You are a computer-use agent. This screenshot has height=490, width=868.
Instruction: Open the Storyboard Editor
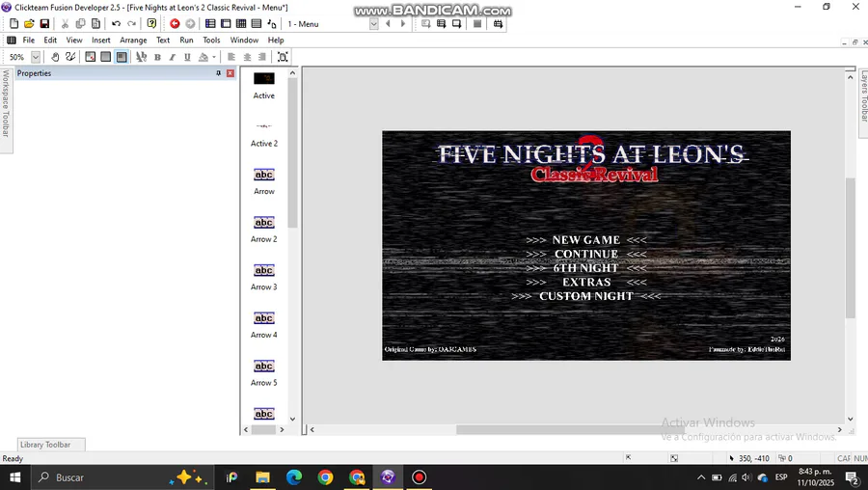210,24
